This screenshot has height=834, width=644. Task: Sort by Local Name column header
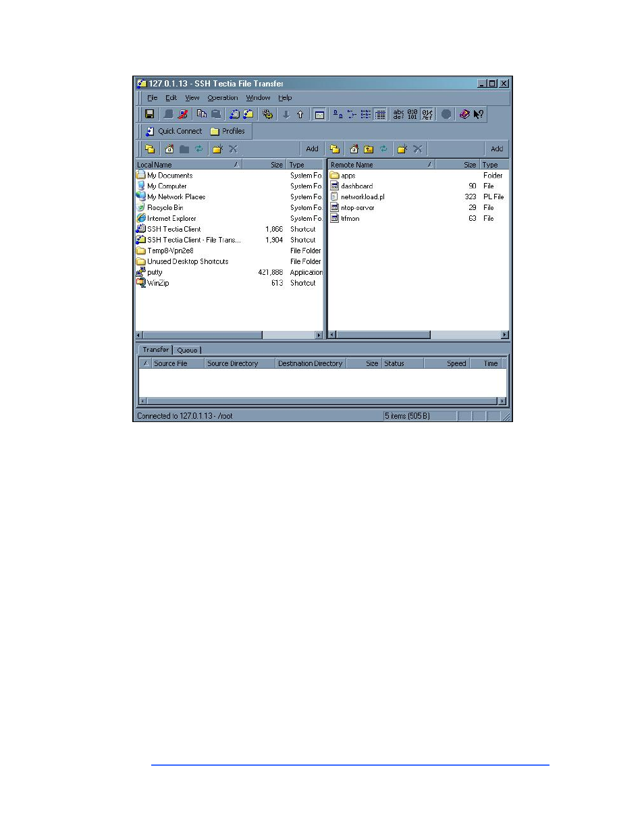(x=188, y=165)
